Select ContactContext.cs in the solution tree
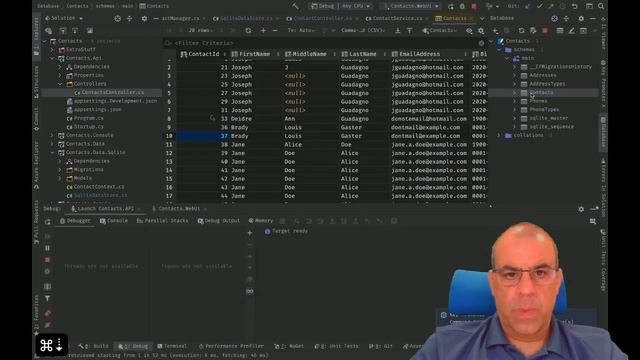The width and height of the screenshot is (640, 360). coord(95,187)
